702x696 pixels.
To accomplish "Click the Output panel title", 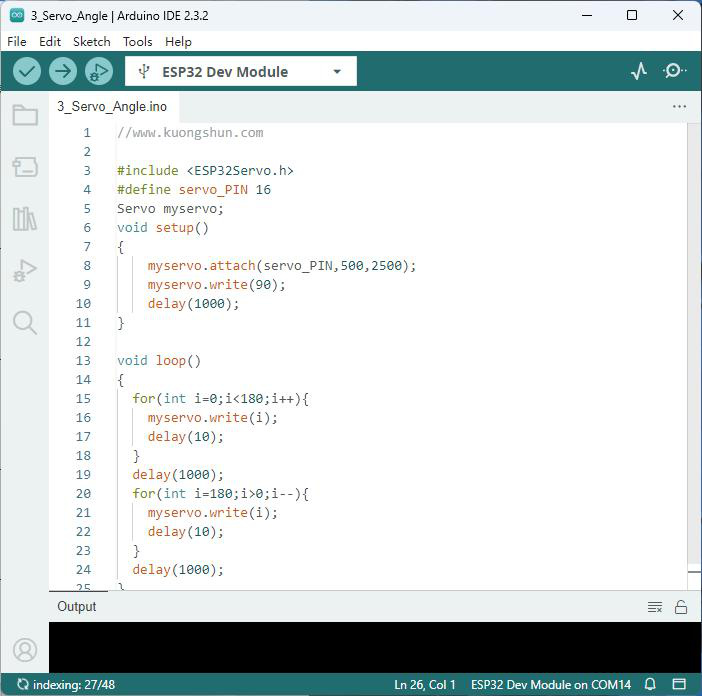I will coord(77,606).
